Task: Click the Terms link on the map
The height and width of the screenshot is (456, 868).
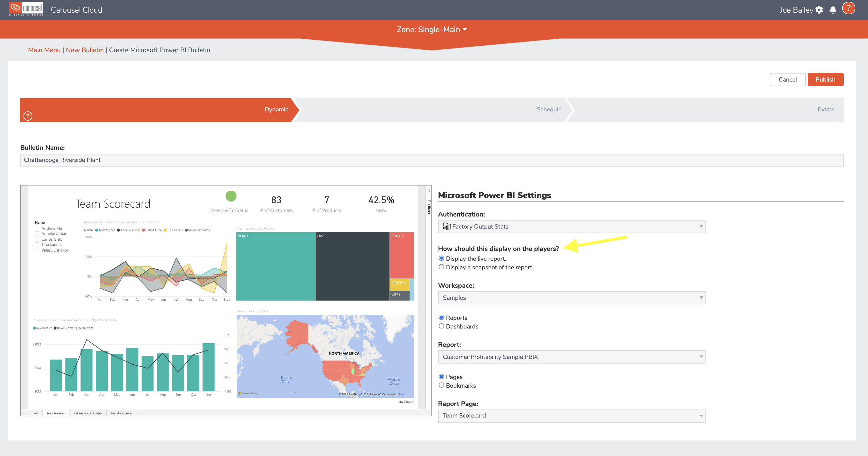Action: pos(402,394)
